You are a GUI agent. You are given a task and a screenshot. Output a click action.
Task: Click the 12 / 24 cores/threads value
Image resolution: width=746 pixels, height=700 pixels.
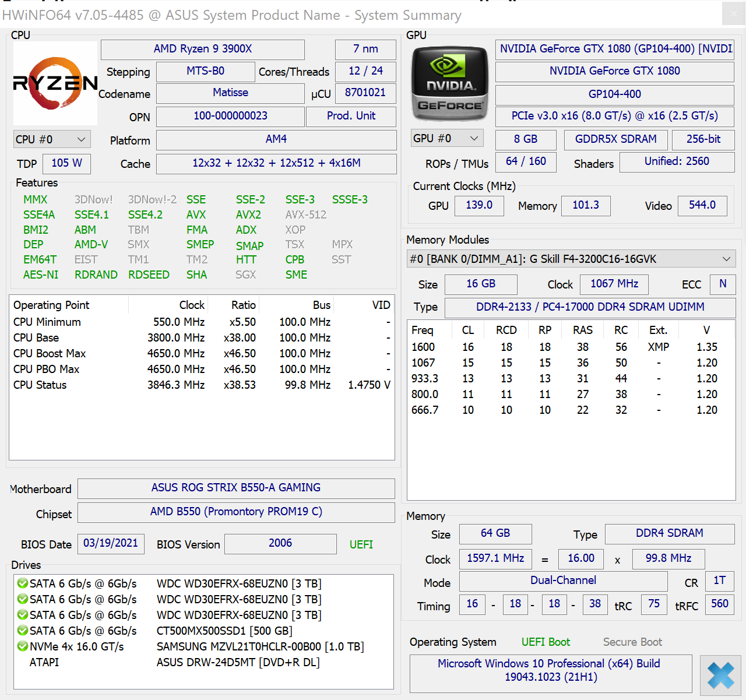coord(365,71)
